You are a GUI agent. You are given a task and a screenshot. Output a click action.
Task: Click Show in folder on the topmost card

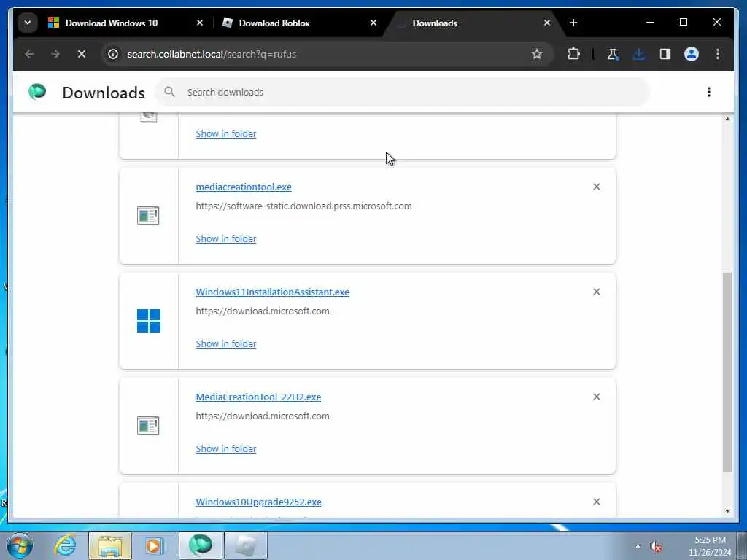tap(226, 134)
